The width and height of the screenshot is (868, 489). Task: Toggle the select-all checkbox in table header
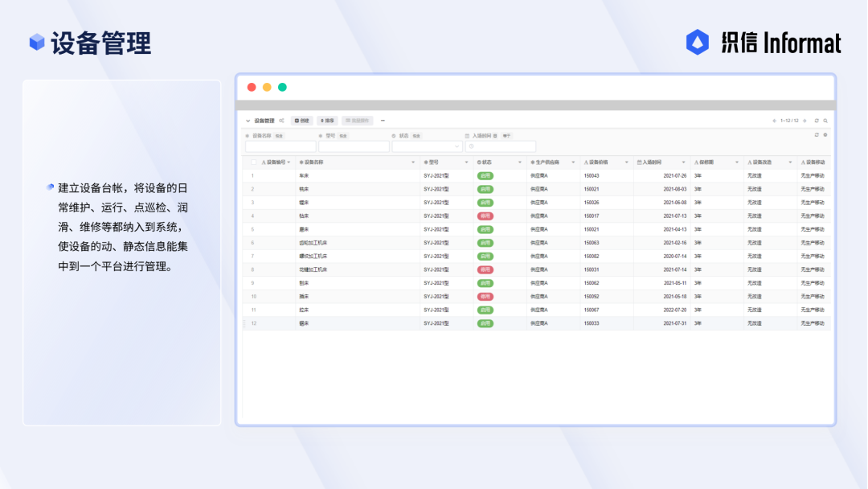(253, 162)
